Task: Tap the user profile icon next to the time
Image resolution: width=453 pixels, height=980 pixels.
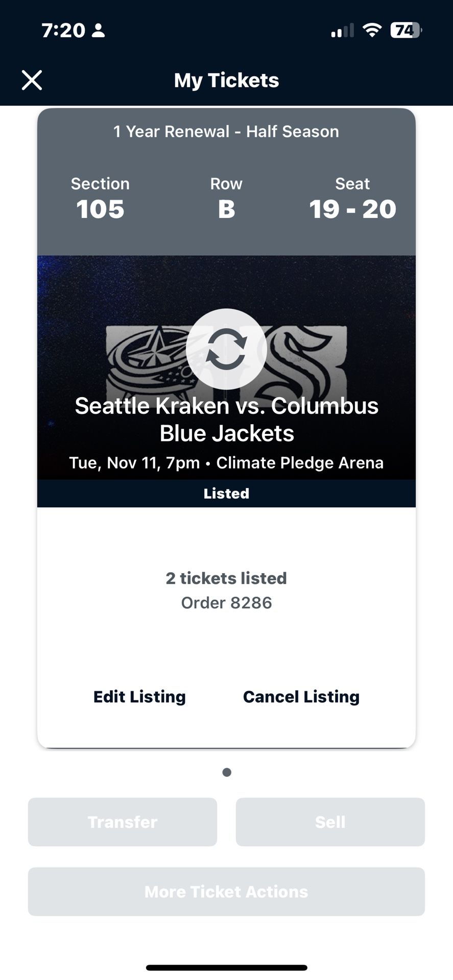Action: 99,31
